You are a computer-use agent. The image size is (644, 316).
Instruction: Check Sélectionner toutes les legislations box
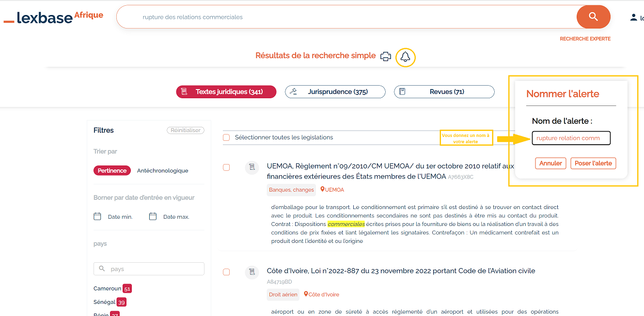pos(226,137)
